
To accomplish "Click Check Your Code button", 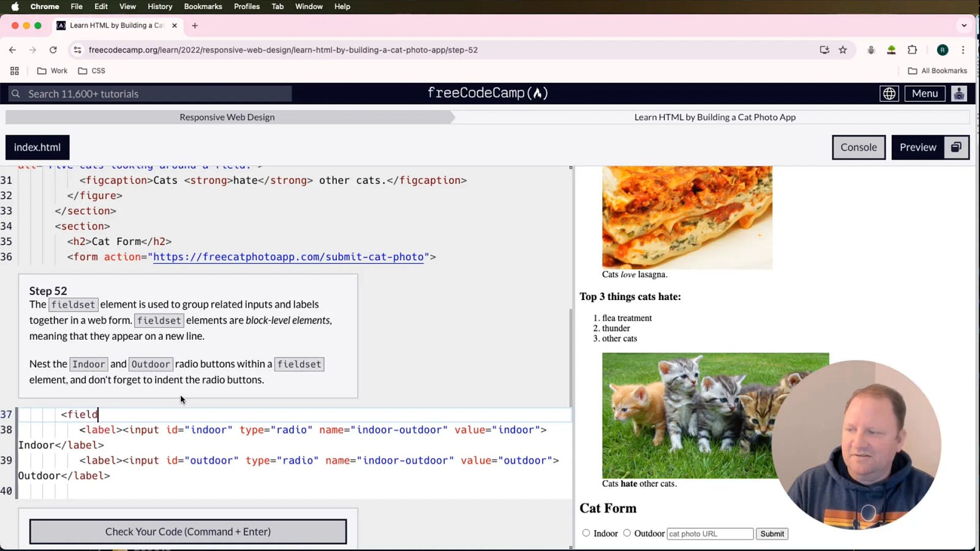I will 188,531.
